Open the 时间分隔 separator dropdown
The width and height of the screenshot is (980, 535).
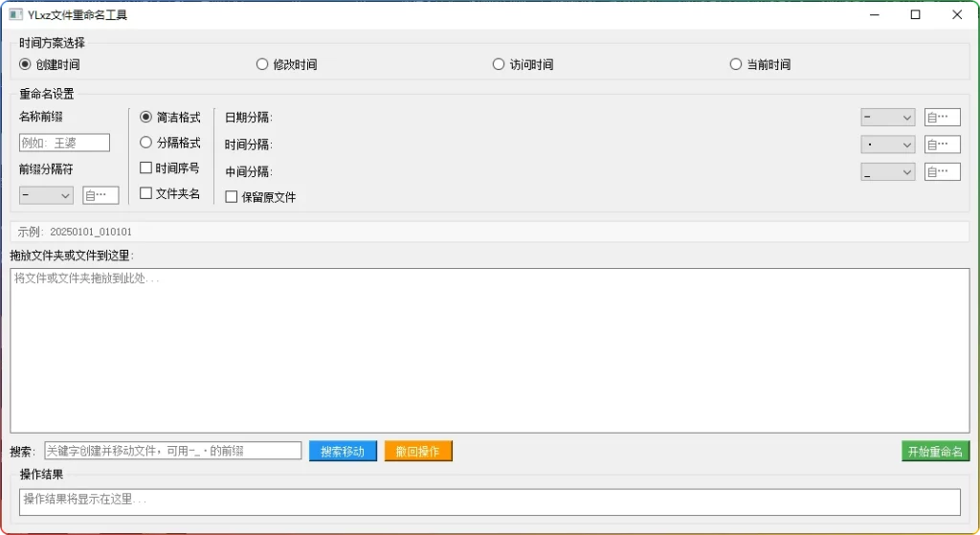887,145
